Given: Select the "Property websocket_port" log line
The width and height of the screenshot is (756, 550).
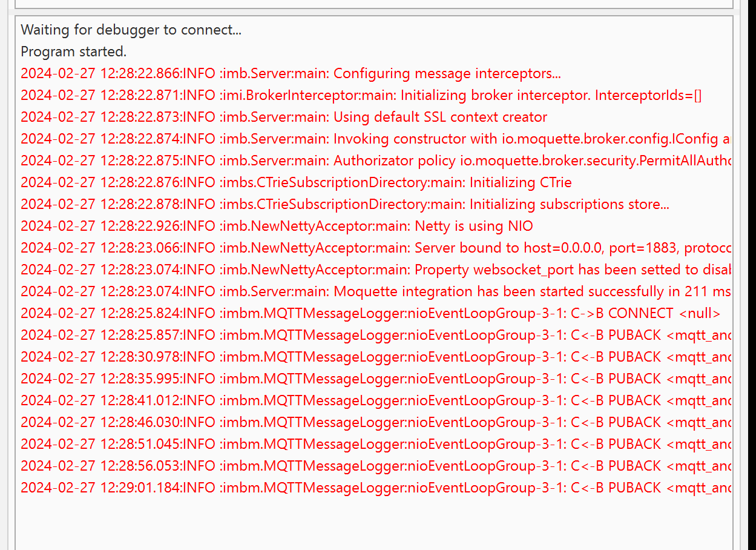Looking at the screenshot, I should tap(375, 270).
